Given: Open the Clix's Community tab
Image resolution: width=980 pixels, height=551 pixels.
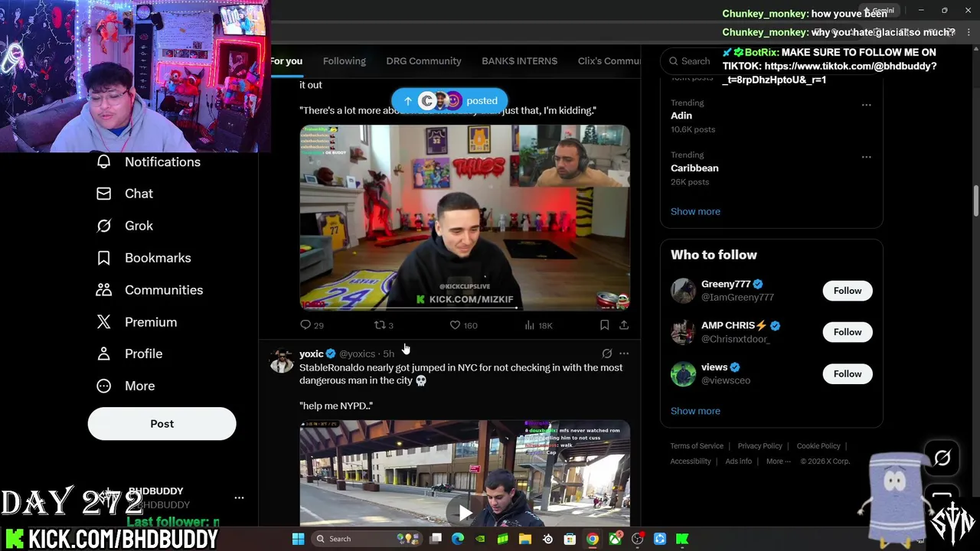Looking at the screenshot, I should tap(609, 61).
